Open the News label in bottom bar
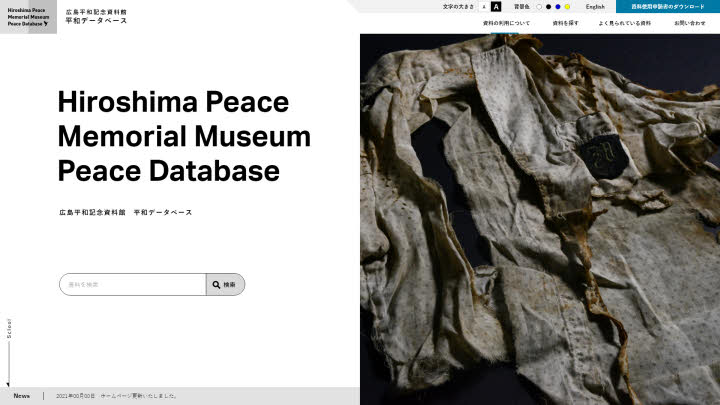This screenshot has height=405, width=720. tap(22, 396)
